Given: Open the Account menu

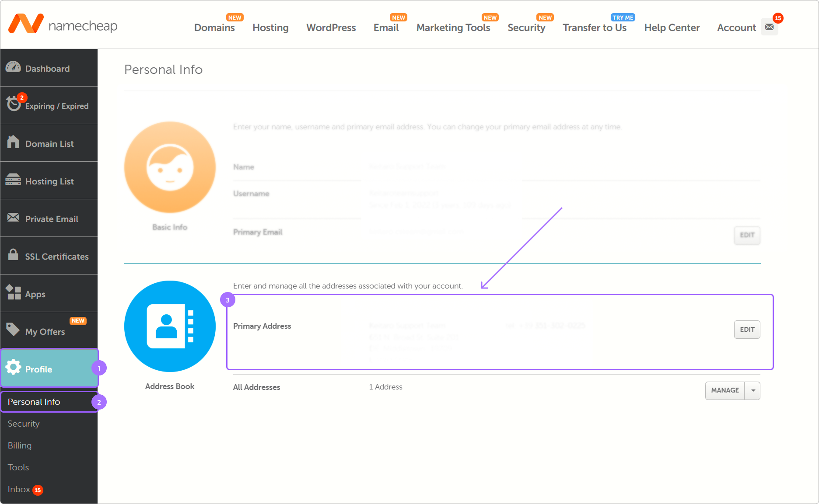Looking at the screenshot, I should click(x=736, y=28).
